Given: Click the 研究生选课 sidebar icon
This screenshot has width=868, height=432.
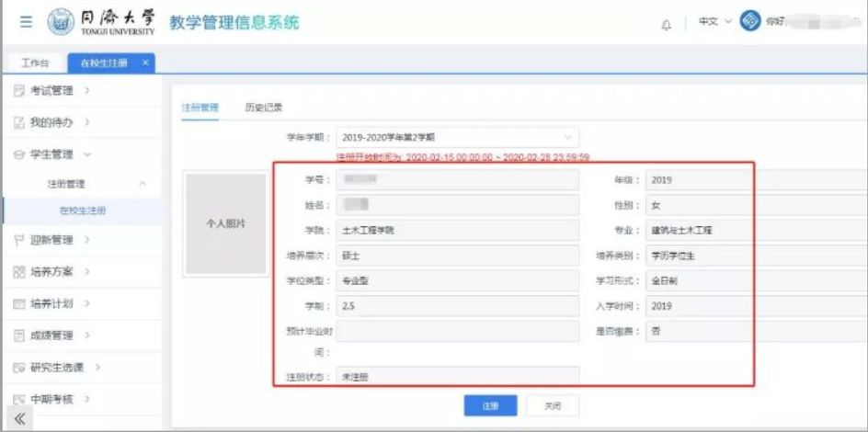Looking at the screenshot, I should 19,368.
